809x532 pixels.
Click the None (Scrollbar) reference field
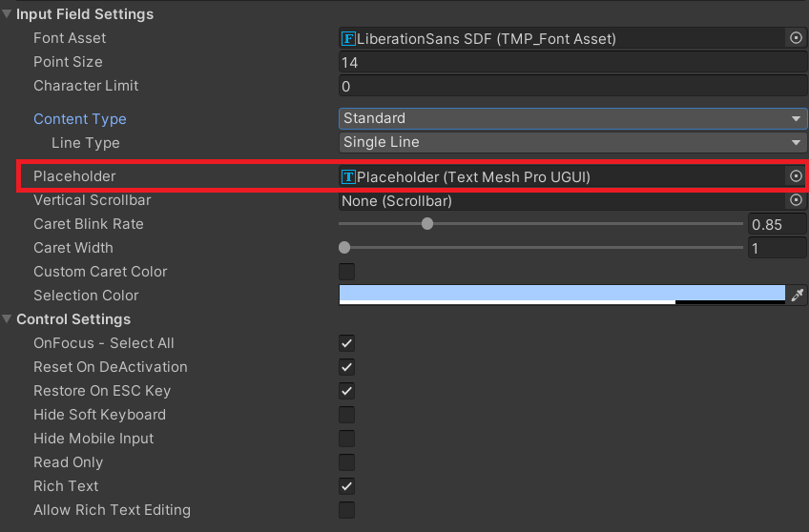(x=564, y=200)
